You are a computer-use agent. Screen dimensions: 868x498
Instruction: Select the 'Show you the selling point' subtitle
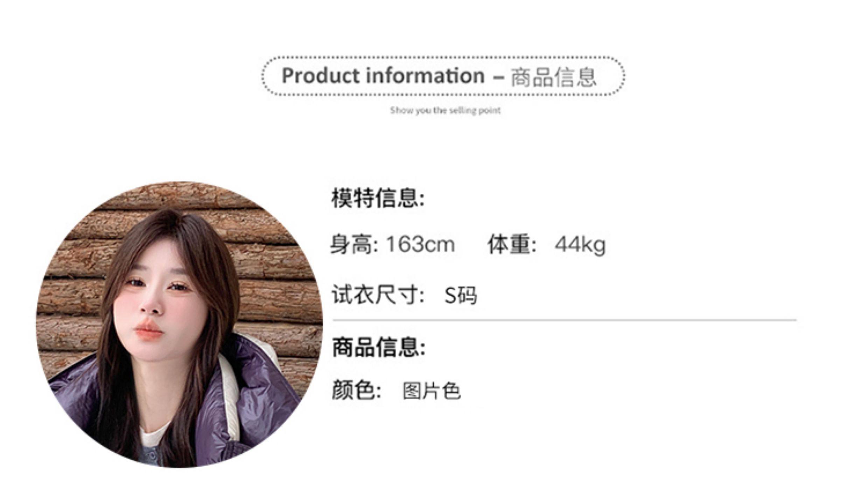click(x=445, y=111)
